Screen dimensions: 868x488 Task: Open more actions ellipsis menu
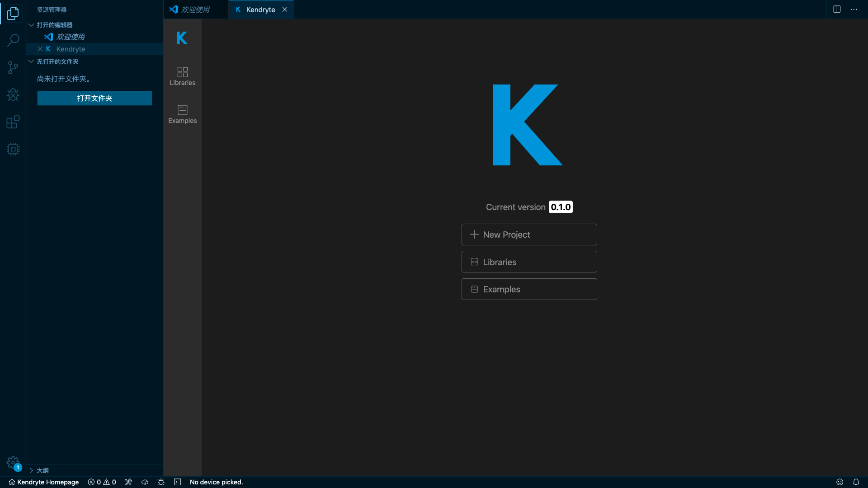pyautogui.click(x=854, y=9)
